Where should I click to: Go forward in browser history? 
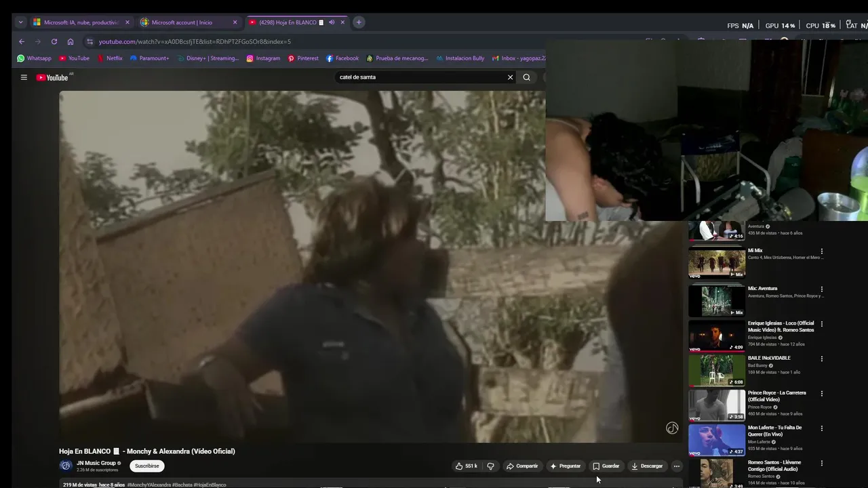[38, 41]
